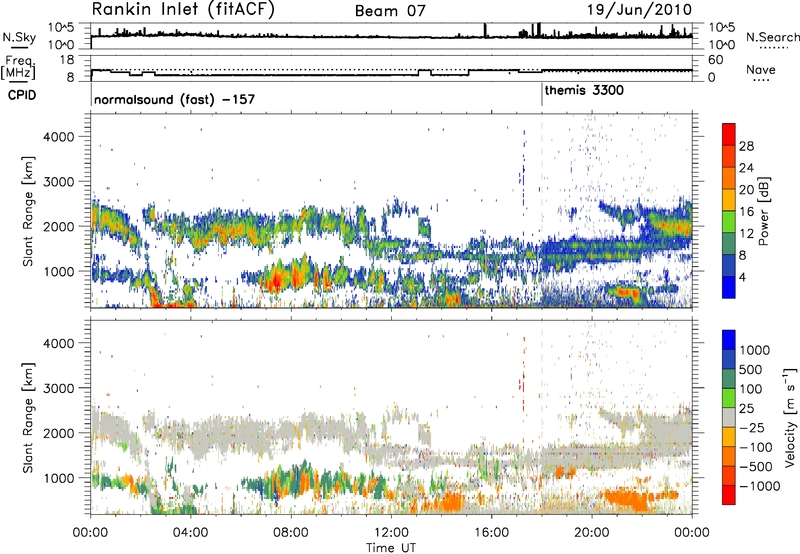The height and width of the screenshot is (554, 800).
Task: Click the 'Power [dB]' colorbar label
Action: 763,211
